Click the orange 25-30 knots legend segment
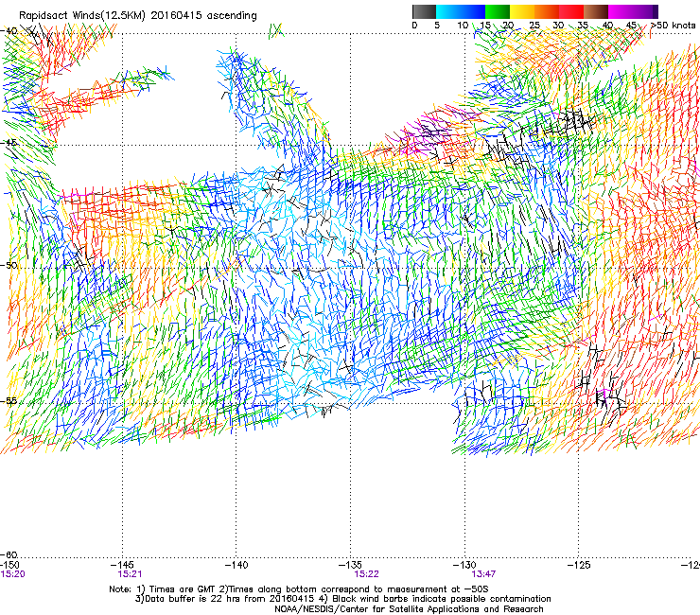700x615 pixels. [x=547, y=11]
